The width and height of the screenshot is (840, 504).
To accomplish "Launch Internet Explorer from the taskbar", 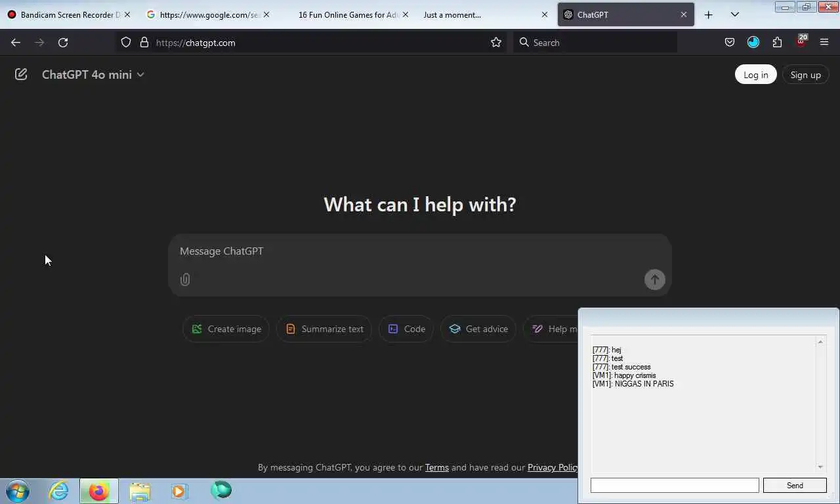I will point(58,491).
